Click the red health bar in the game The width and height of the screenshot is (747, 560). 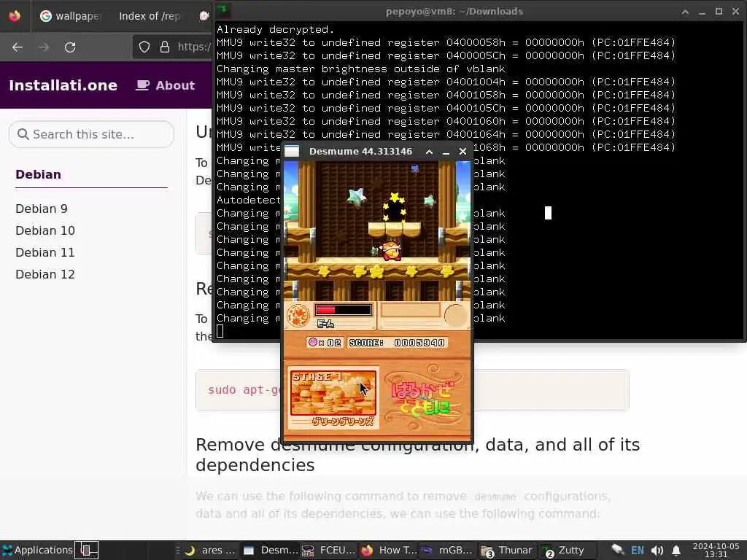point(344,310)
